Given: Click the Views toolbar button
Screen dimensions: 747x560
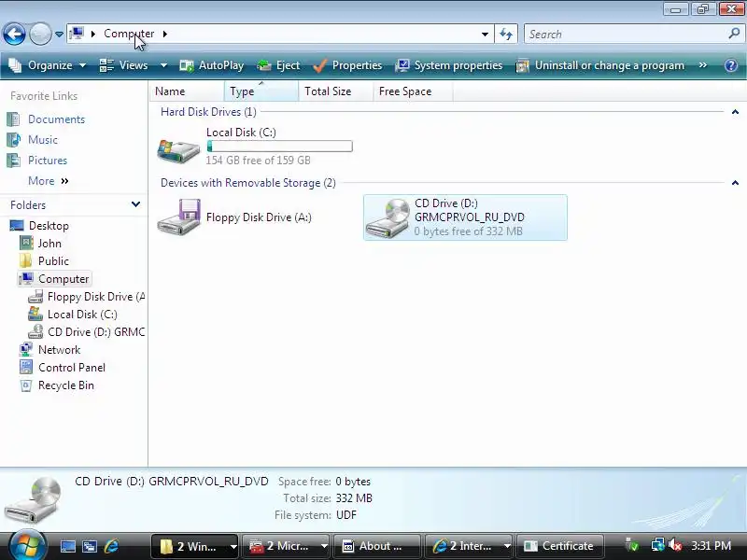Looking at the screenshot, I should 124,65.
